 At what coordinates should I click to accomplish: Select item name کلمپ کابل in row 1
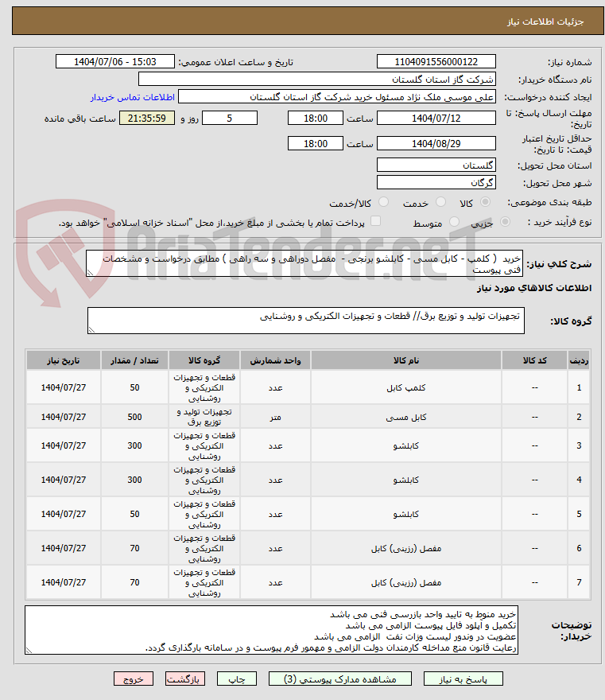pyautogui.click(x=406, y=388)
